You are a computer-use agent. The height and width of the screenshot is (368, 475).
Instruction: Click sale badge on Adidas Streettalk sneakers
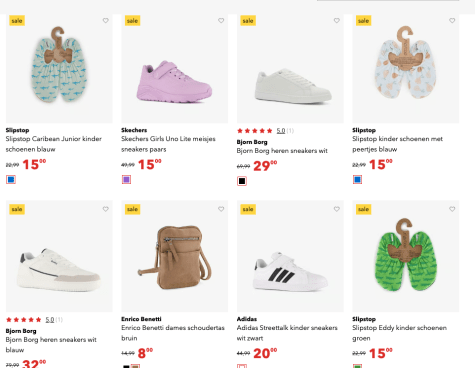[248, 209]
